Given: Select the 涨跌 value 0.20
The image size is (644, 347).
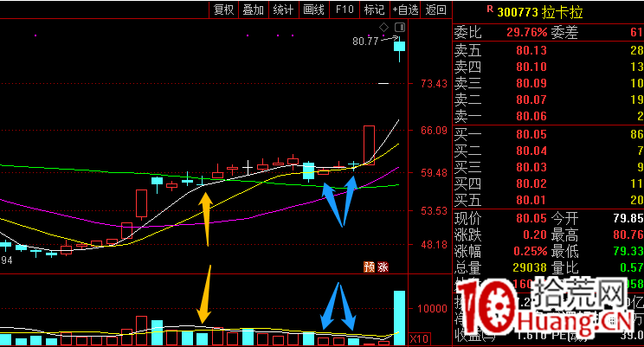Looking at the screenshot, I should pyautogui.click(x=535, y=235).
